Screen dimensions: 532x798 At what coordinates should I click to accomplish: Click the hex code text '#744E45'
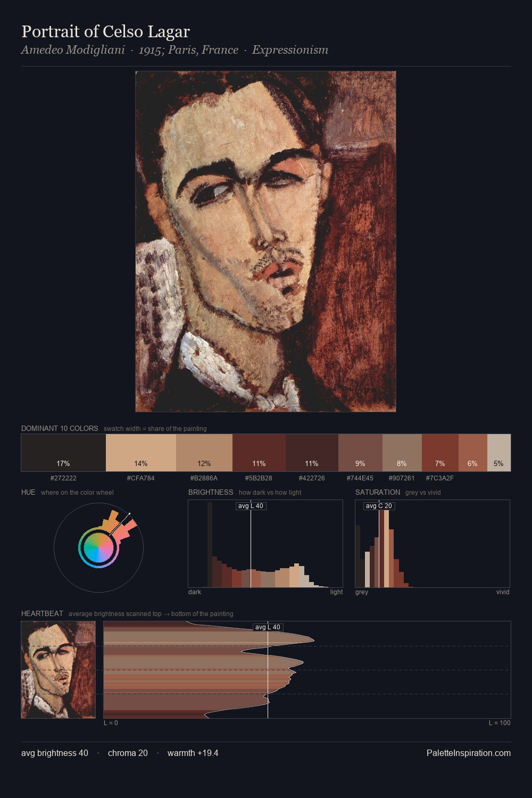[360, 478]
